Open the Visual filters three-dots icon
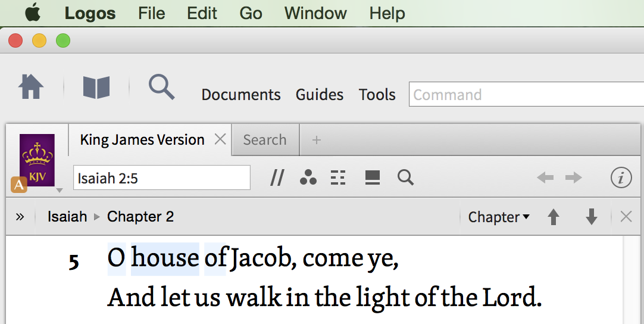Viewport: 644px width, 324px height. tap(308, 177)
